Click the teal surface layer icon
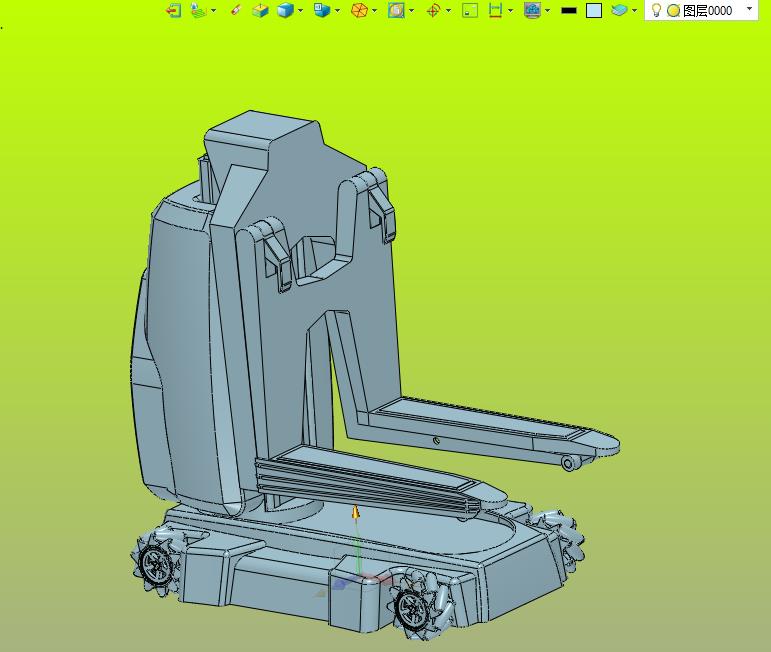 tap(620, 10)
